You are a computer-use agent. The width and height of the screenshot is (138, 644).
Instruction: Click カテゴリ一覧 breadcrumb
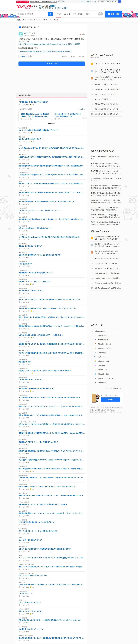[x=31, y=20]
